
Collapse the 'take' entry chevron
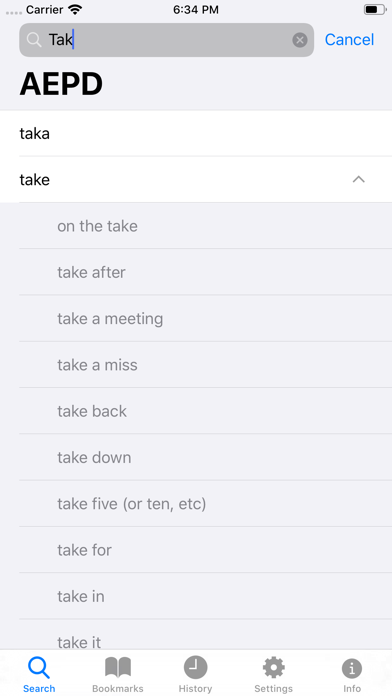(x=359, y=179)
